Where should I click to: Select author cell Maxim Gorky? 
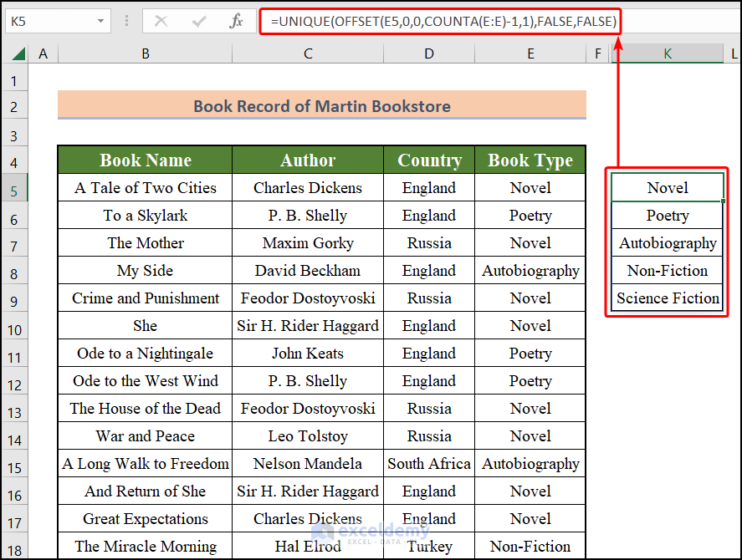coord(308,242)
